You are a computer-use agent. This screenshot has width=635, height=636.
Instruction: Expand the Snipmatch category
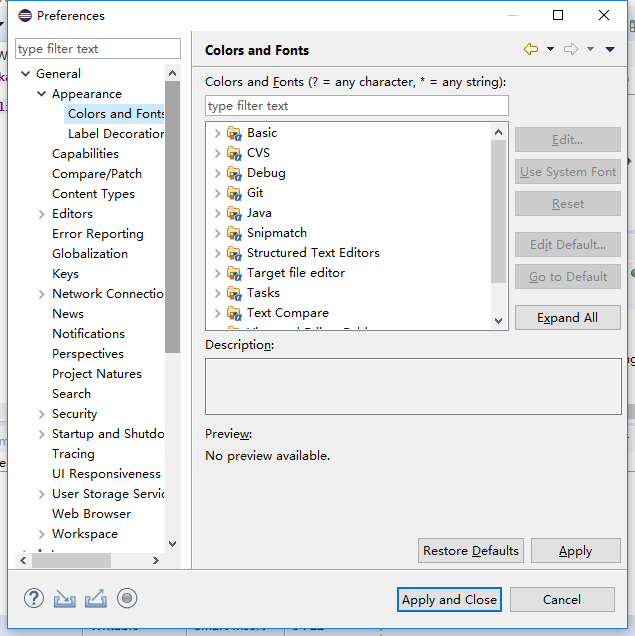point(217,233)
